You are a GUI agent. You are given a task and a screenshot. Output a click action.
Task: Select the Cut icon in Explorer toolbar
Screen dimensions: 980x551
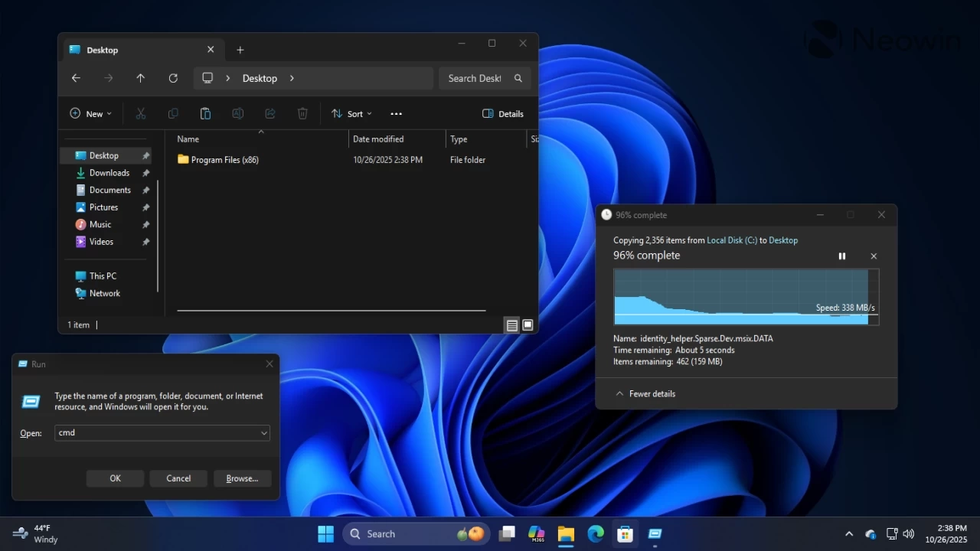[x=141, y=113]
